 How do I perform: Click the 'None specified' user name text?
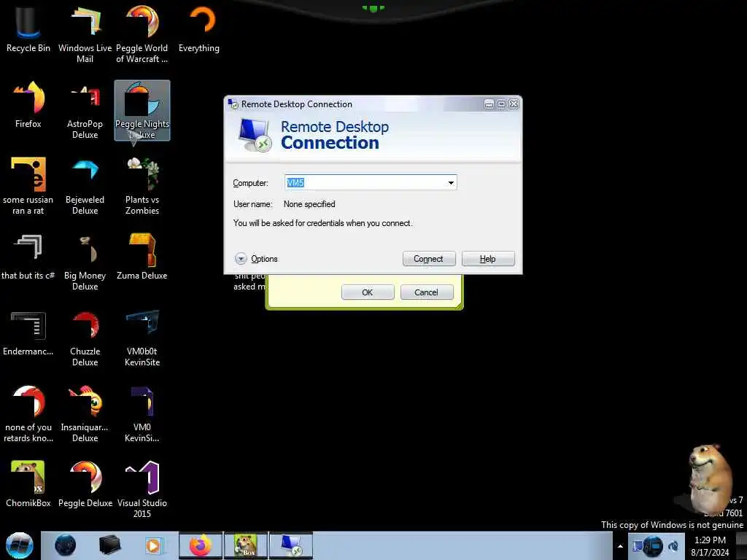click(x=309, y=204)
